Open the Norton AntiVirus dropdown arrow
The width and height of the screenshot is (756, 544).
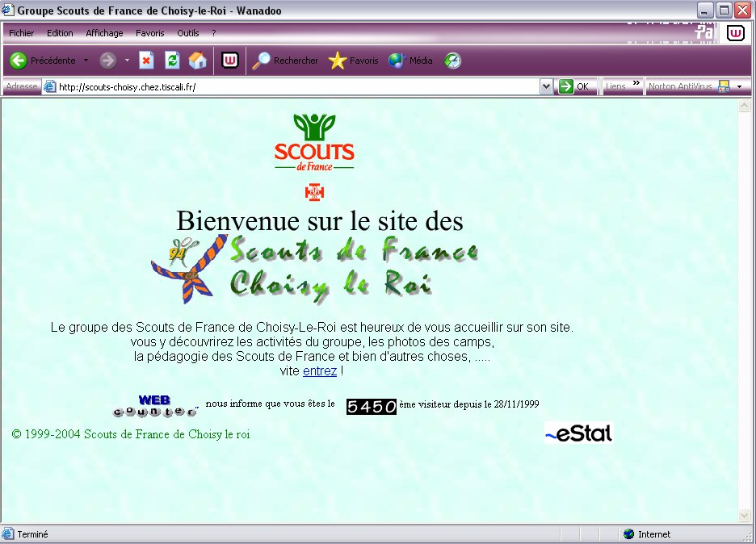click(x=740, y=86)
